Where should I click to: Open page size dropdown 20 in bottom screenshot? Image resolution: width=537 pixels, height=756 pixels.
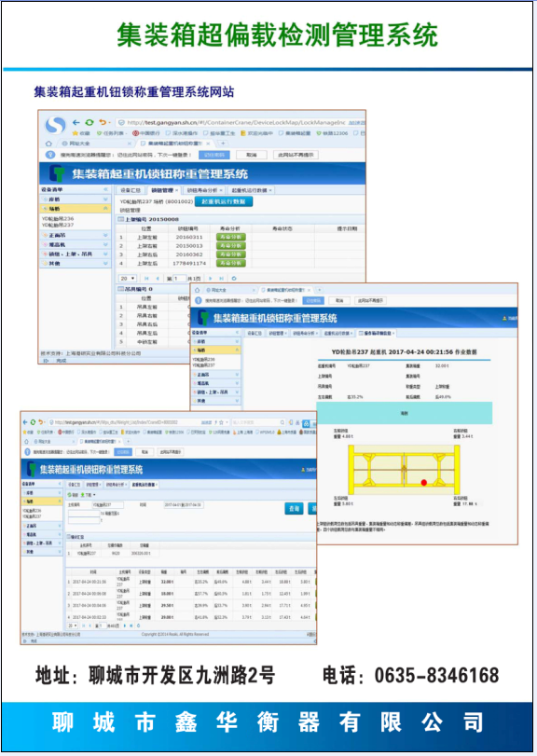click(x=73, y=625)
